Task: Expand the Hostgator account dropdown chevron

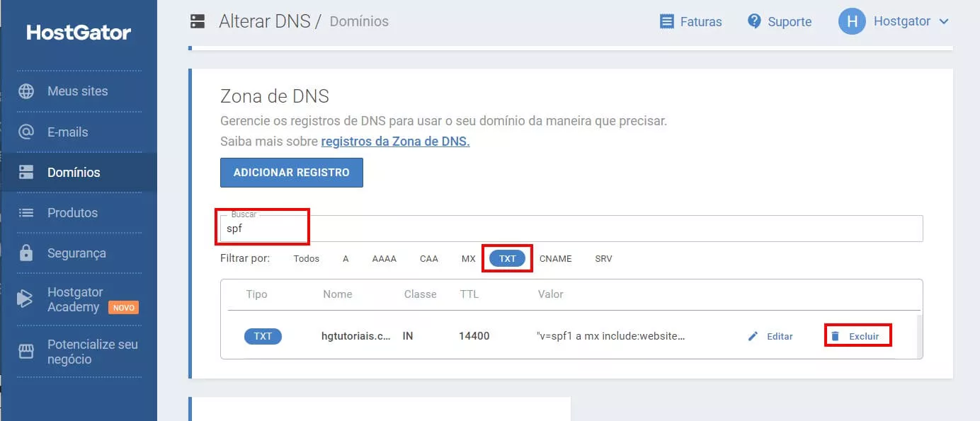Action: coord(943,22)
